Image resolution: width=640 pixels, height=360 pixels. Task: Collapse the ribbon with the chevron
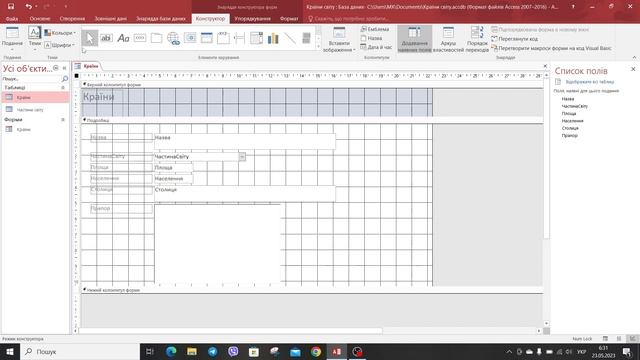pyautogui.click(x=634, y=57)
